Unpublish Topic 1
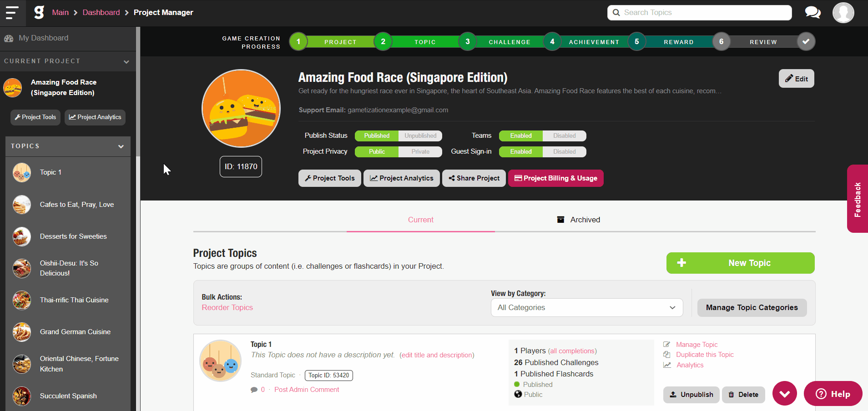The height and width of the screenshot is (411, 868). [x=691, y=395]
